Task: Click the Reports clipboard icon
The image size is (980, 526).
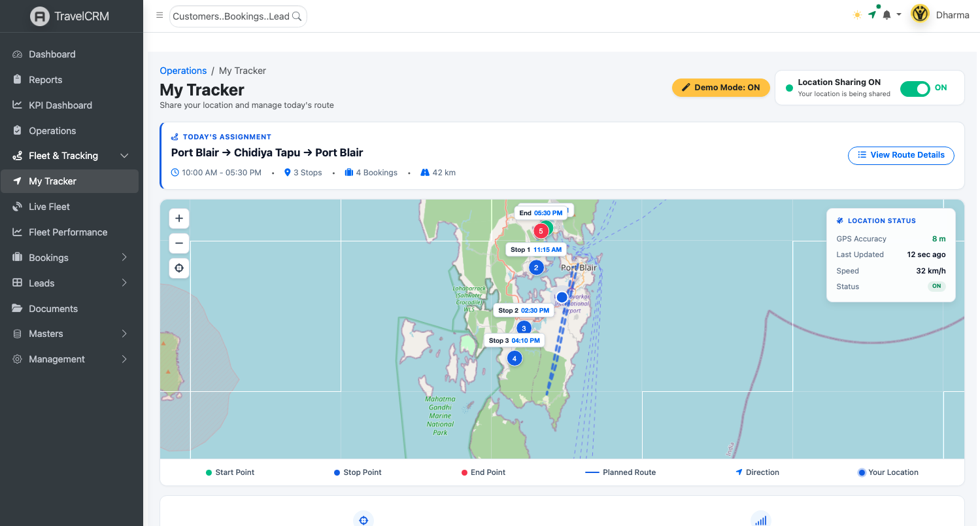Action: point(18,80)
